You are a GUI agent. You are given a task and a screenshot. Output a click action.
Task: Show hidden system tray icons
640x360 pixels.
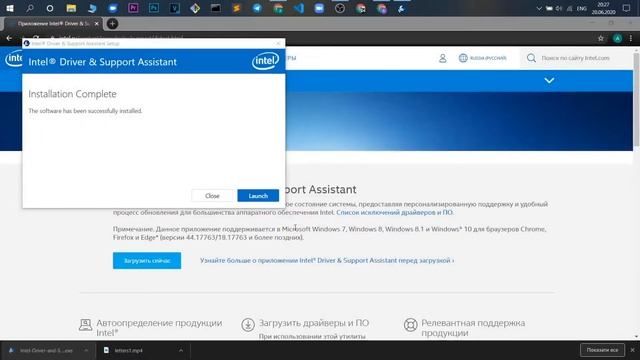(x=539, y=8)
